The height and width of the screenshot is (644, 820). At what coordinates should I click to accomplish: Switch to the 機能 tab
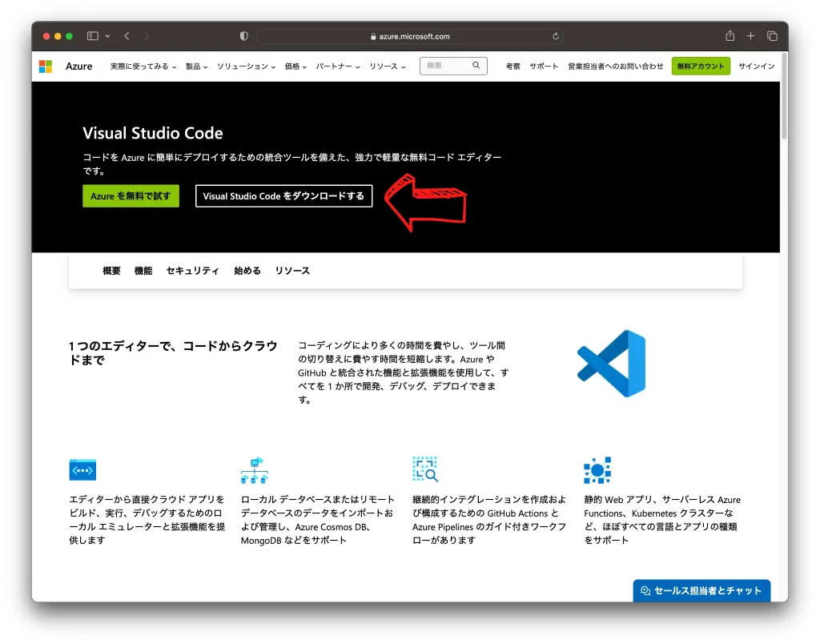coord(143,271)
